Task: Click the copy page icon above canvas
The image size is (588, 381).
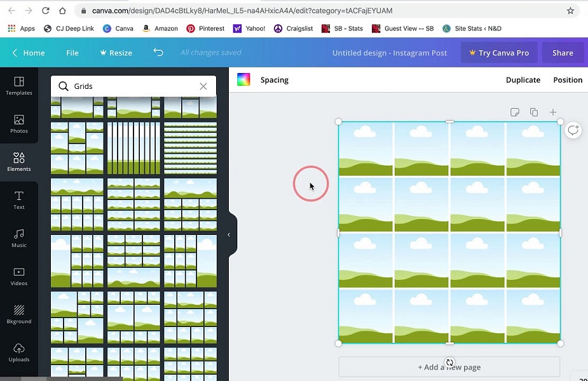Action: (x=534, y=112)
